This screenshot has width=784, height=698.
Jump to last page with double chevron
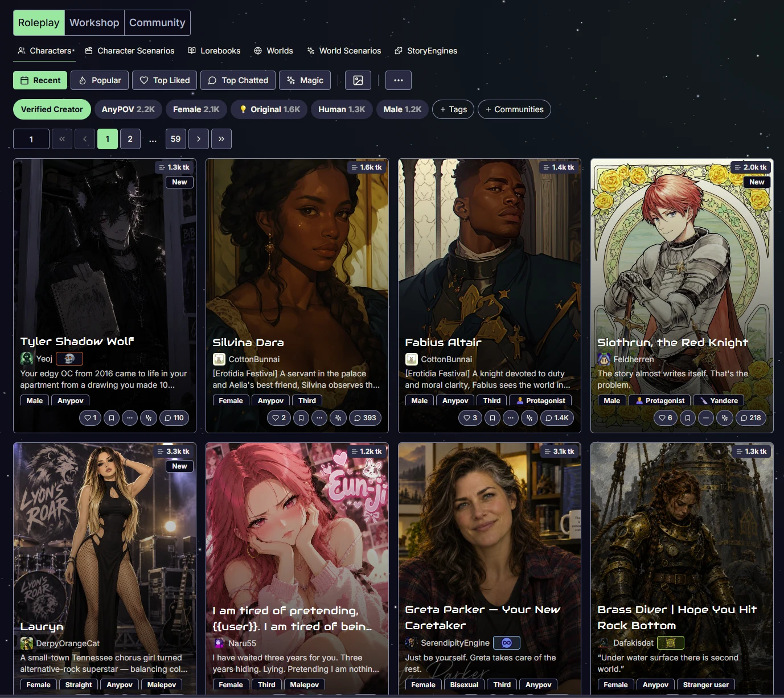tap(221, 139)
